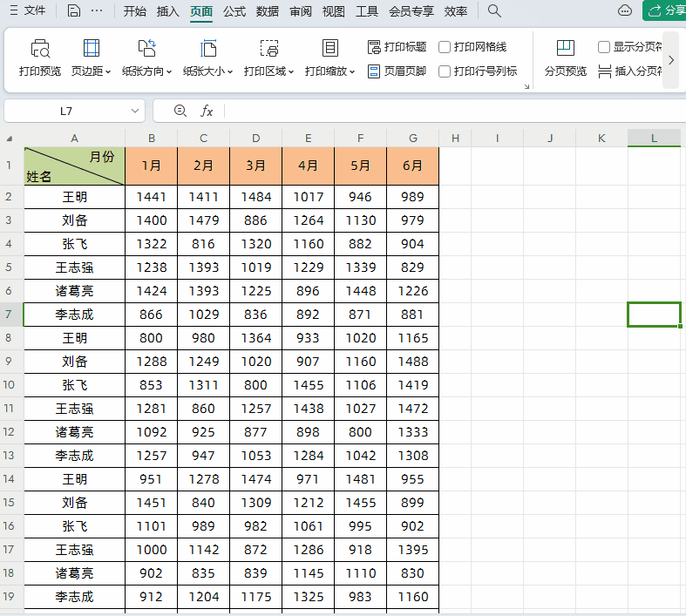Open 分页预览 page break preview
This screenshot has height=616, width=686.
click(x=565, y=58)
